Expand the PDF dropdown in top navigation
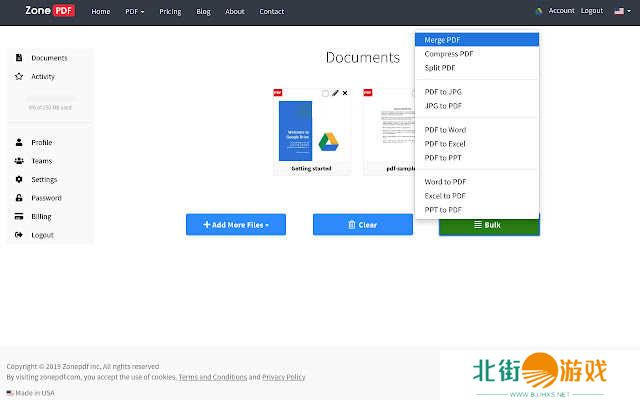640x400 pixels. pyautogui.click(x=134, y=12)
